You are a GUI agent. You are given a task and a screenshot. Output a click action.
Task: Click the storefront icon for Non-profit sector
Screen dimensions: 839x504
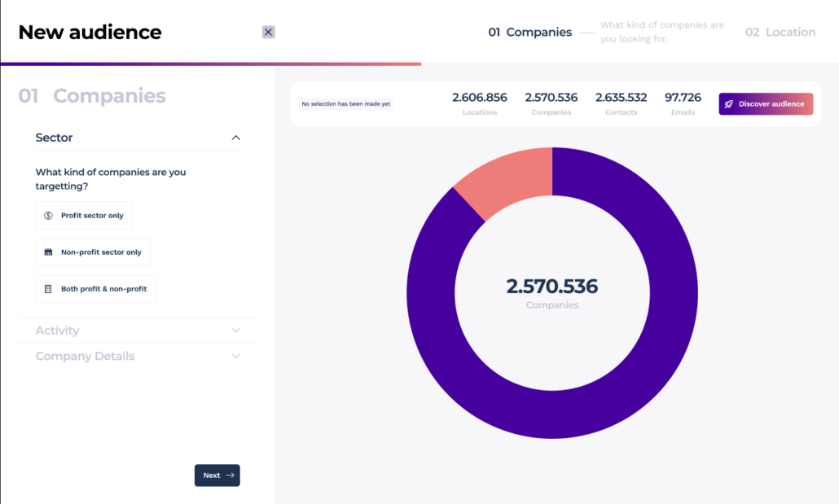coord(48,252)
